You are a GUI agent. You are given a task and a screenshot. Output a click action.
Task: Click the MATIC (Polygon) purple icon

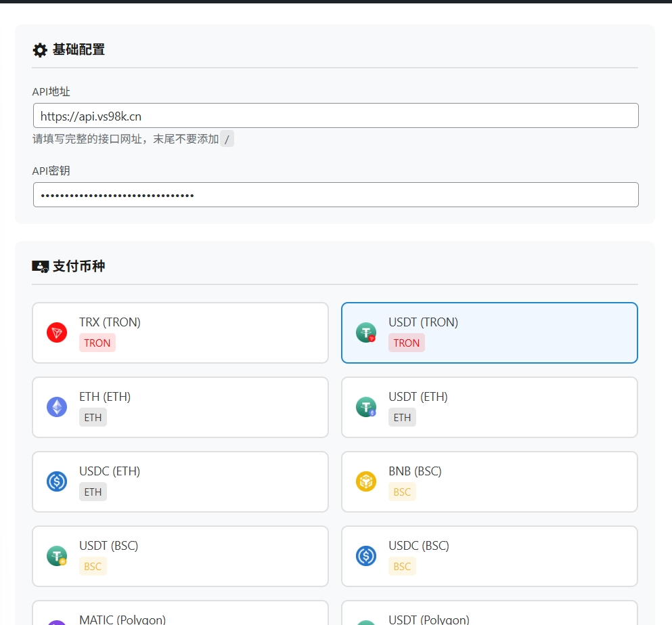tap(57, 621)
